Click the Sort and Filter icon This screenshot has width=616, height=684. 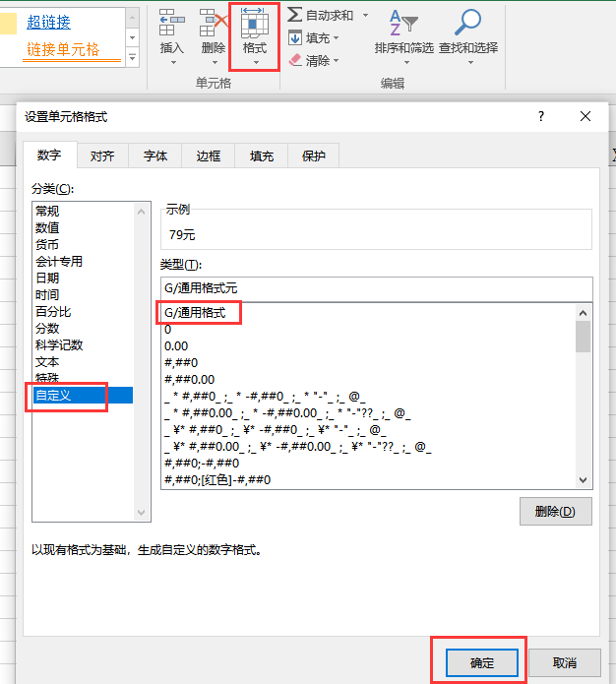(x=404, y=23)
